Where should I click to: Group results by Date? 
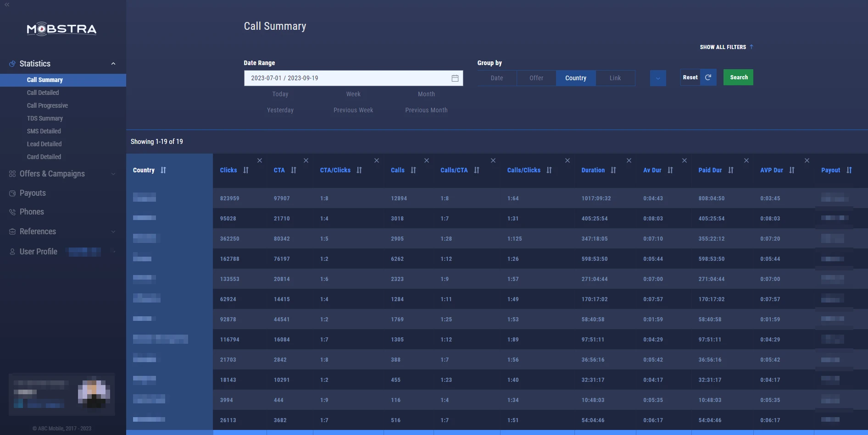click(x=497, y=78)
